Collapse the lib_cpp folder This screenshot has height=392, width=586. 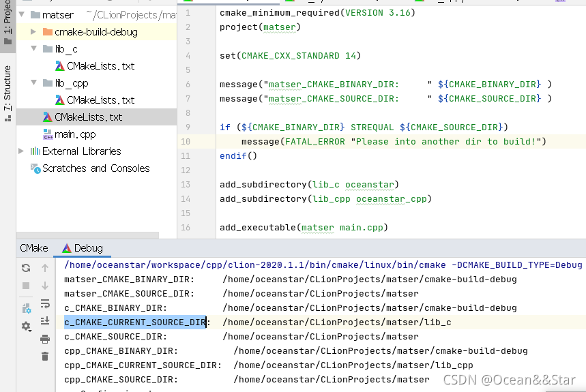click(33, 82)
